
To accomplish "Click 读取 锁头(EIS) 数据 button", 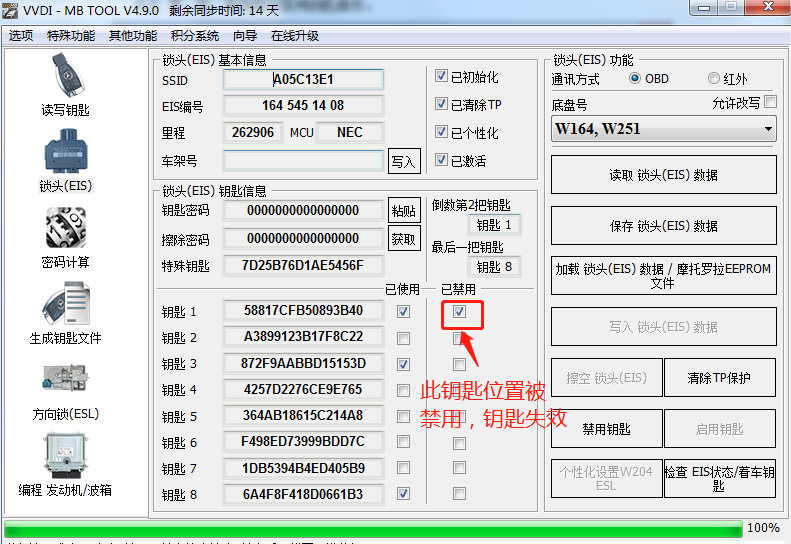I will pyautogui.click(x=663, y=175).
